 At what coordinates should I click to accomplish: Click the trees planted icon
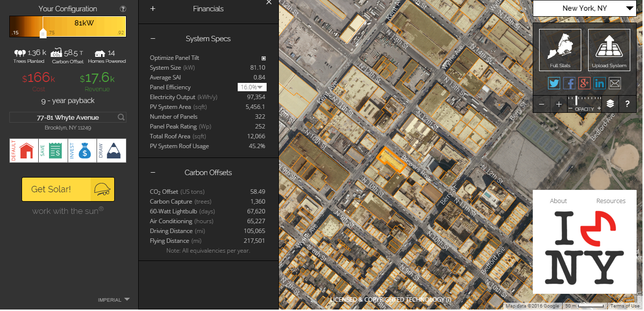pos(20,53)
